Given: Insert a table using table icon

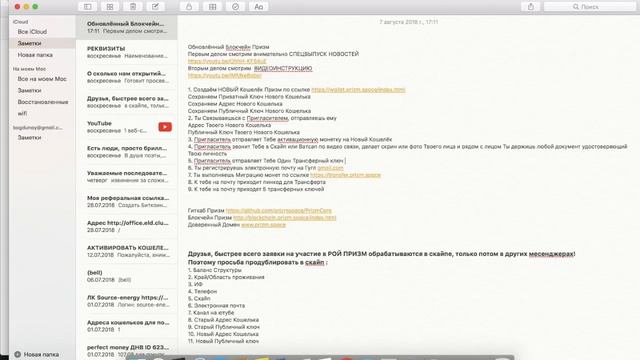Looking at the screenshot, I should point(212,7).
